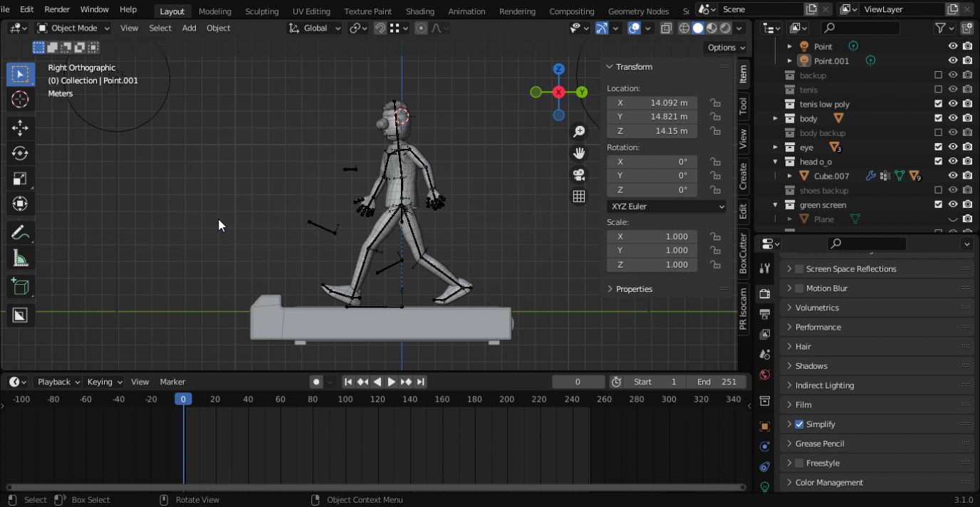Screen dimensions: 980x507
Task: Activate the Scale tool
Action: click(20, 179)
